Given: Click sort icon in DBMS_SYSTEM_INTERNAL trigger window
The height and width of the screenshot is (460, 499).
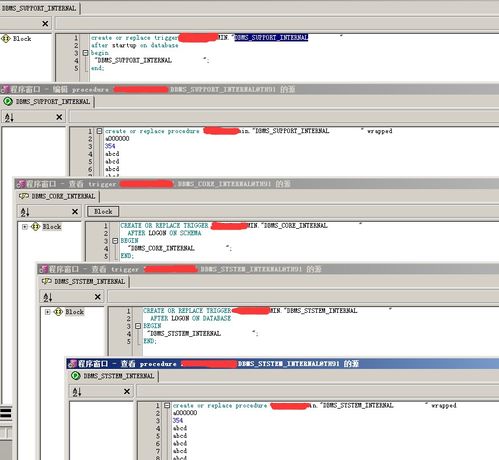Looking at the screenshot, I should [x=48, y=297].
